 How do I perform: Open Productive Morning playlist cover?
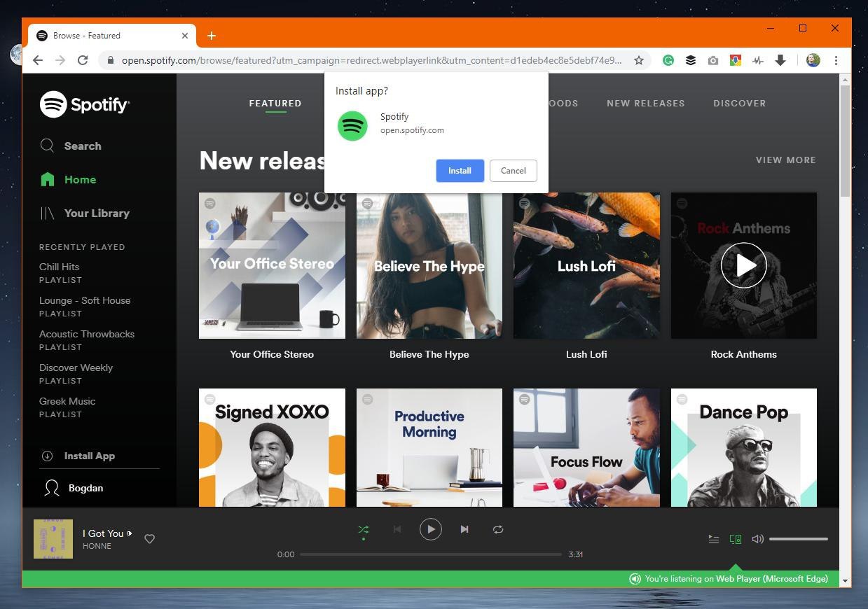[x=429, y=447]
